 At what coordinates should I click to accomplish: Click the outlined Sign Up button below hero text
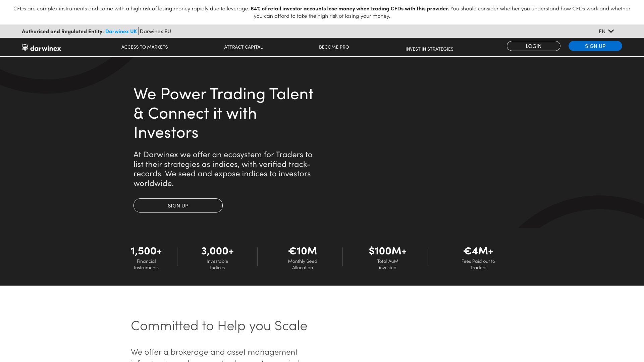pos(178,205)
